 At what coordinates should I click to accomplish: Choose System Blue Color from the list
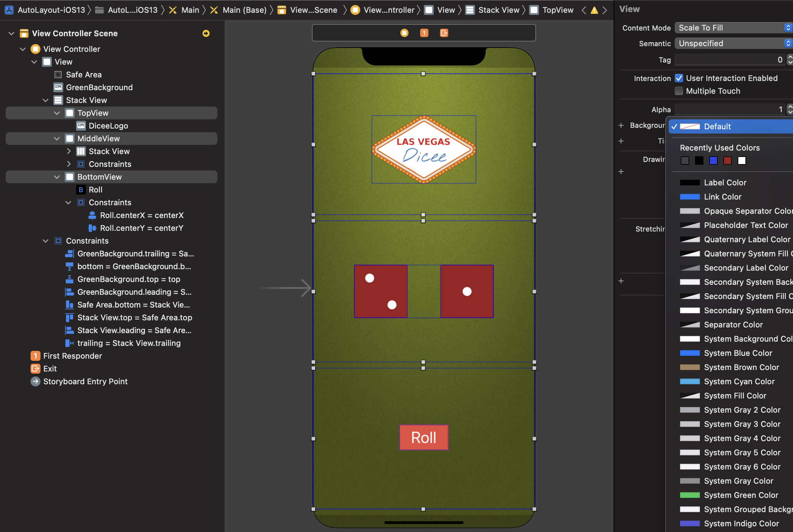(x=738, y=353)
